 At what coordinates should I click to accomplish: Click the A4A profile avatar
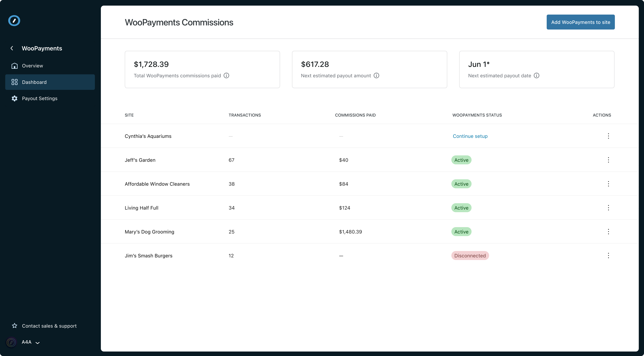pyautogui.click(x=11, y=342)
